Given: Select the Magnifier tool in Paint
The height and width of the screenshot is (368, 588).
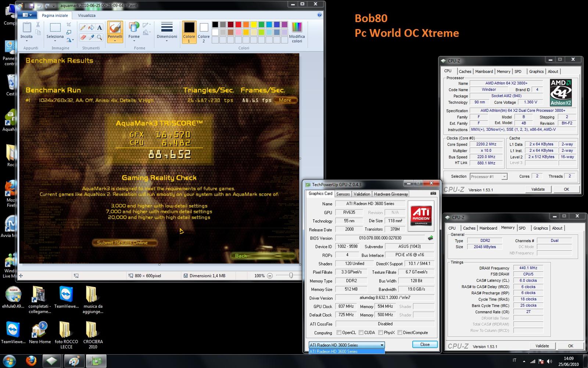Looking at the screenshot, I should [99, 37].
